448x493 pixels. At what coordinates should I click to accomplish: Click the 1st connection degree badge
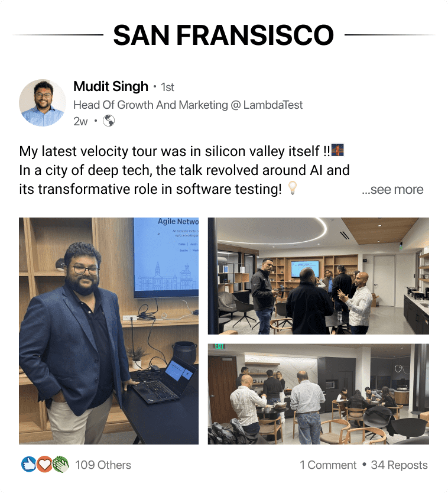point(167,87)
